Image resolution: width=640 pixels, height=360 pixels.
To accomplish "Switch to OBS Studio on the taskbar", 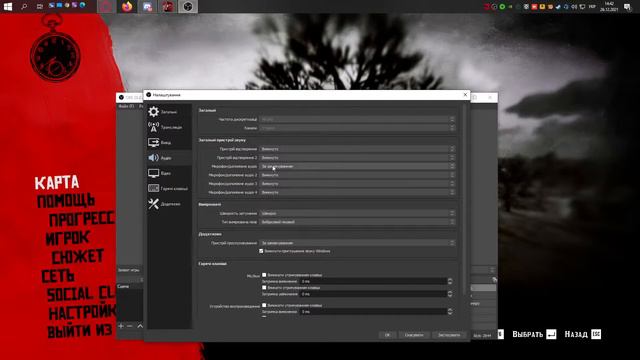I will [x=188, y=7].
